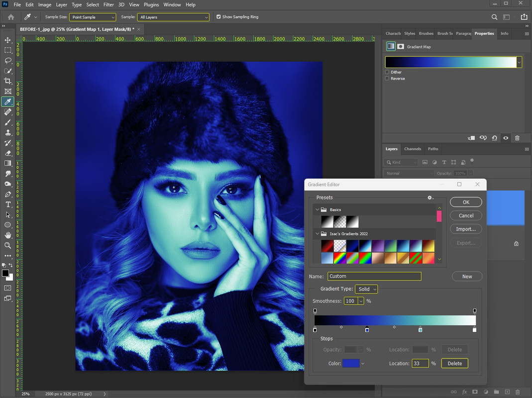Viewport: 532px width, 398px height.
Task: Toggle adjustment layer visibility eye in Properties
Action: [x=506, y=138]
